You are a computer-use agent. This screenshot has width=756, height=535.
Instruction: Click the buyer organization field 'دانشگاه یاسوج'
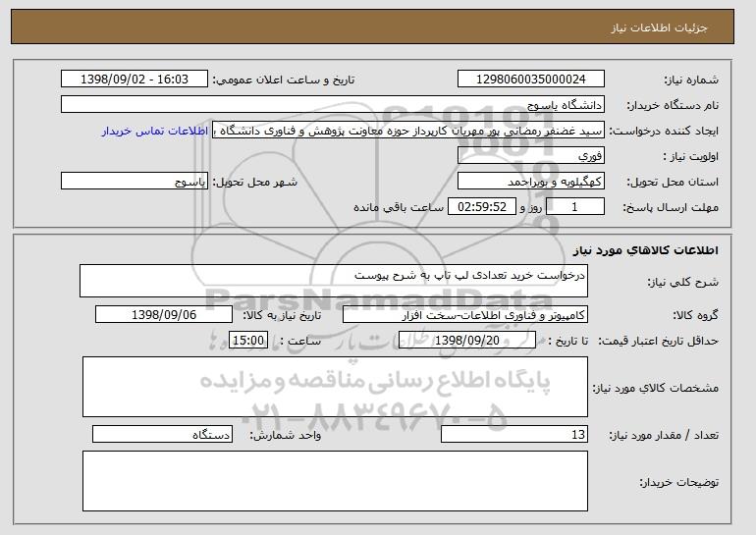(333, 105)
